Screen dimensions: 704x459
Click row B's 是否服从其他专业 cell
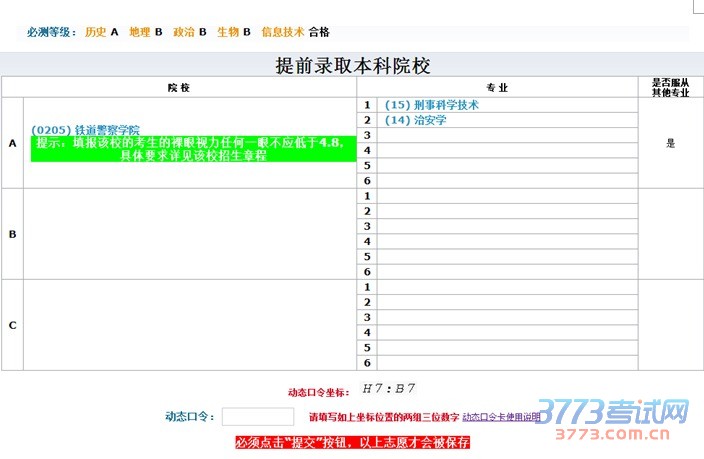point(670,234)
